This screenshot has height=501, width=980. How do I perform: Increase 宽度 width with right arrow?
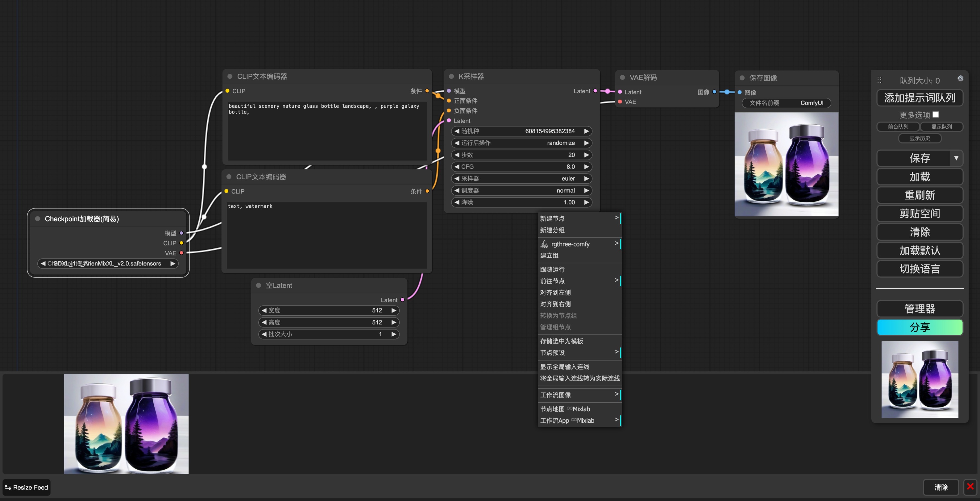point(394,311)
